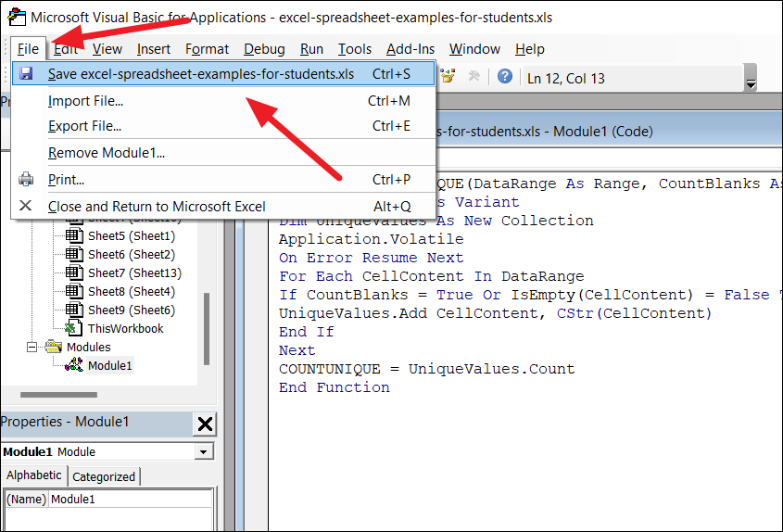Choose Close and Return to Microsoft Excel
Screen dimensions: 783x532
(x=223, y=207)
